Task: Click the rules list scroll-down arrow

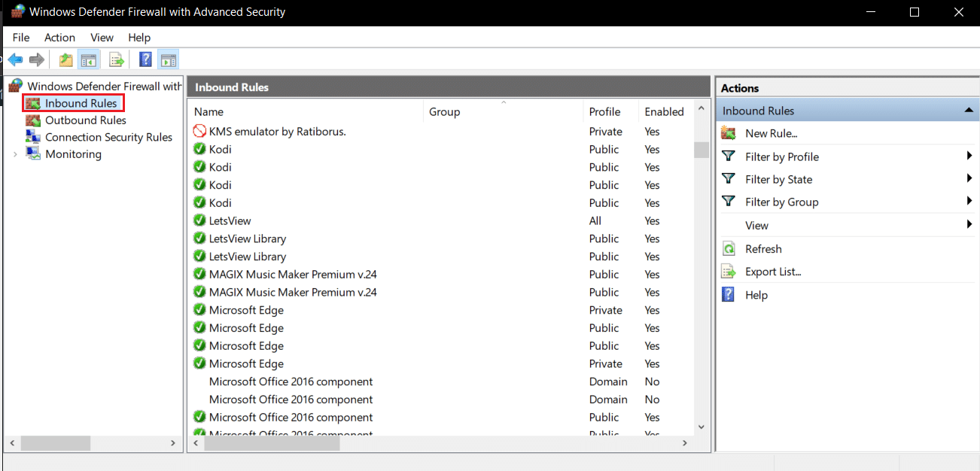Action: (x=702, y=427)
